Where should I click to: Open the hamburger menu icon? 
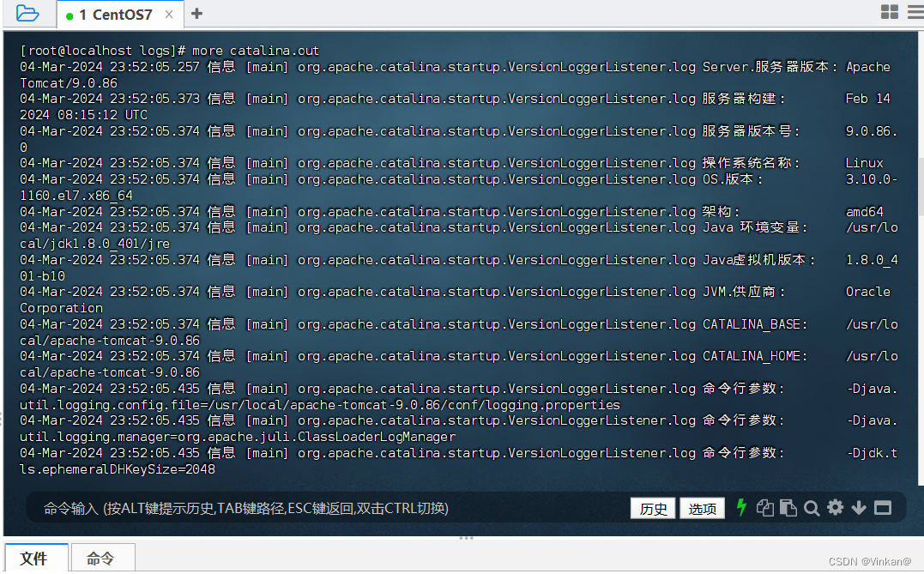click(916, 12)
